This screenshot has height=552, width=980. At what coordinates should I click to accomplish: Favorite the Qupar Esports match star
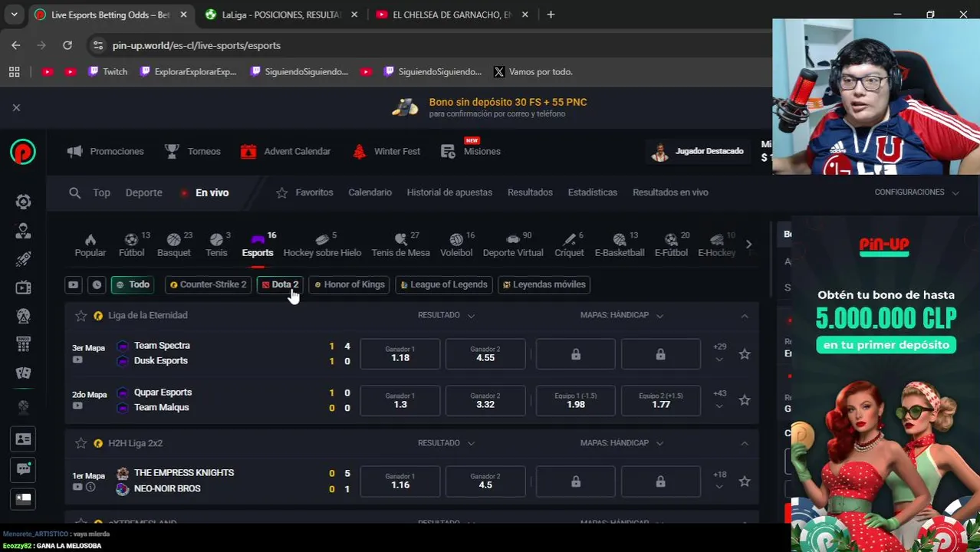coord(744,400)
